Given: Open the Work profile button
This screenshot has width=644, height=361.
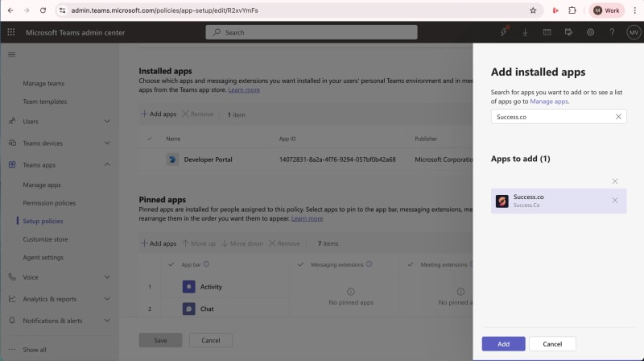Looking at the screenshot, I should pos(607,10).
